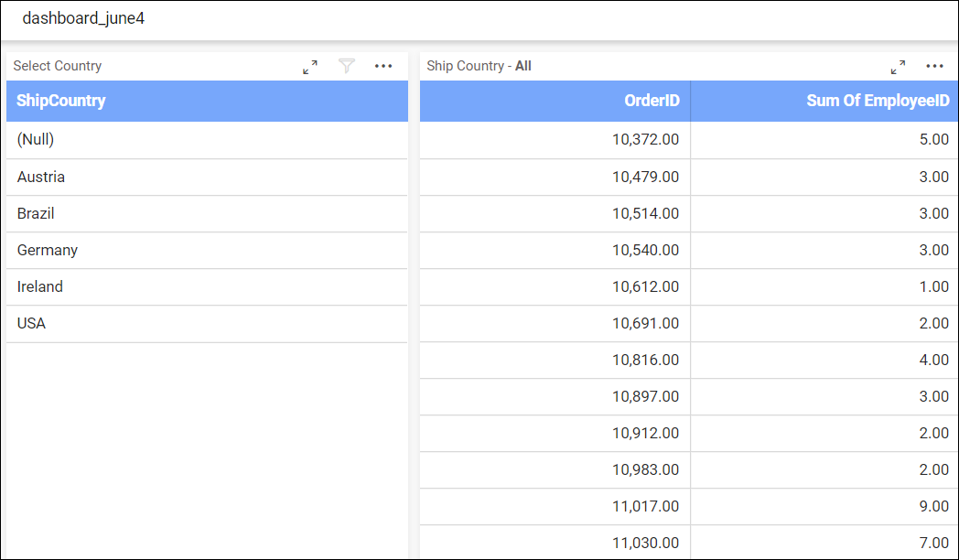This screenshot has width=959, height=560.
Task: Click the 9.00 EmployeeID sum cell
Action: click(933, 506)
